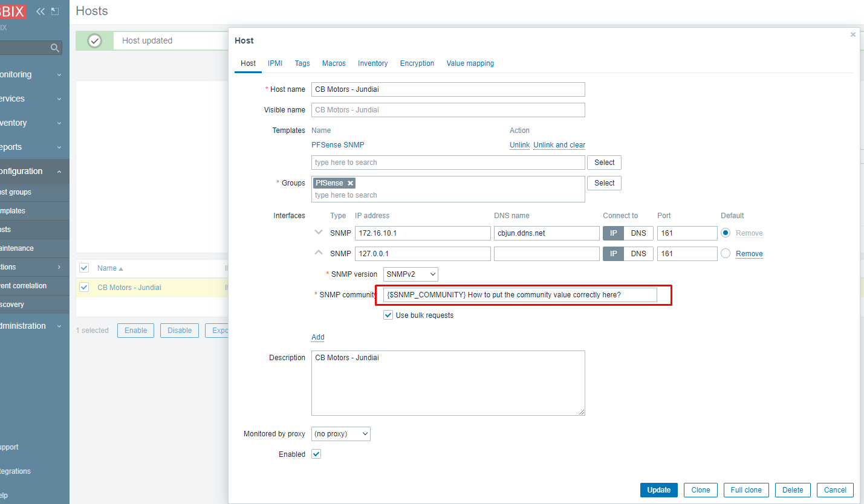Remove the PfSense group tag via its x icon
Image resolution: width=864 pixels, height=504 pixels.
point(350,183)
